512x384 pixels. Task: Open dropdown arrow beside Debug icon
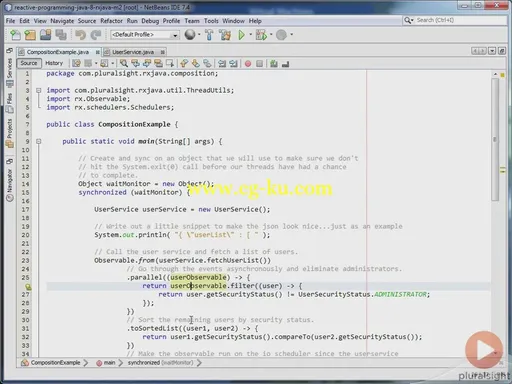click(271, 34)
